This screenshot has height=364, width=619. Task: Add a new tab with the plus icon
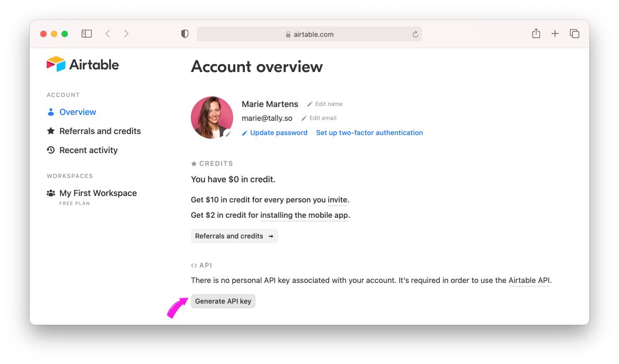coord(555,33)
